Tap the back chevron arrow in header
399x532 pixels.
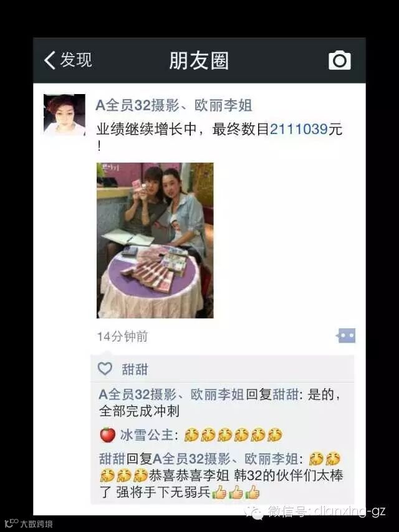50,60
